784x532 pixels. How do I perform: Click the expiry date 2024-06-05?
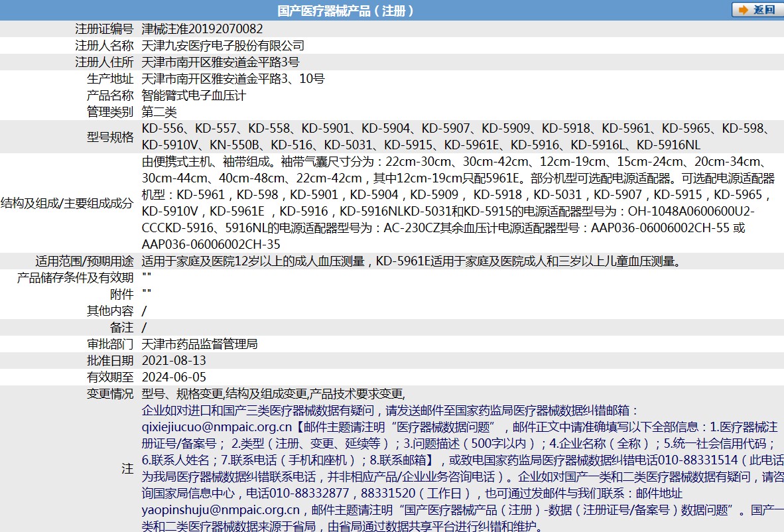pos(174,377)
